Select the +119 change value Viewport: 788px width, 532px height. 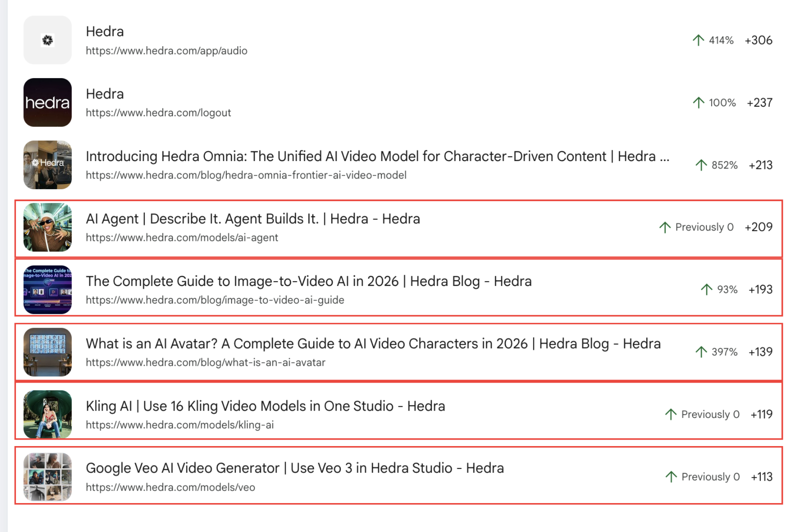[762, 415]
